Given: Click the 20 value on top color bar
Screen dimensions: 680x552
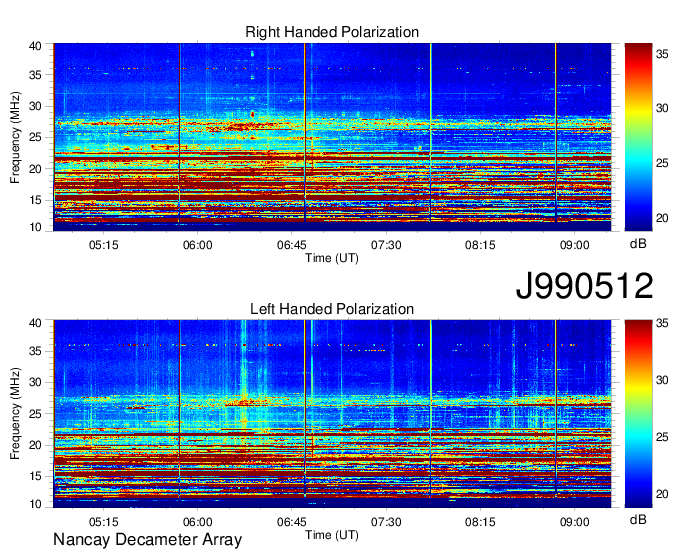Looking at the screenshot, I should 662,218.
